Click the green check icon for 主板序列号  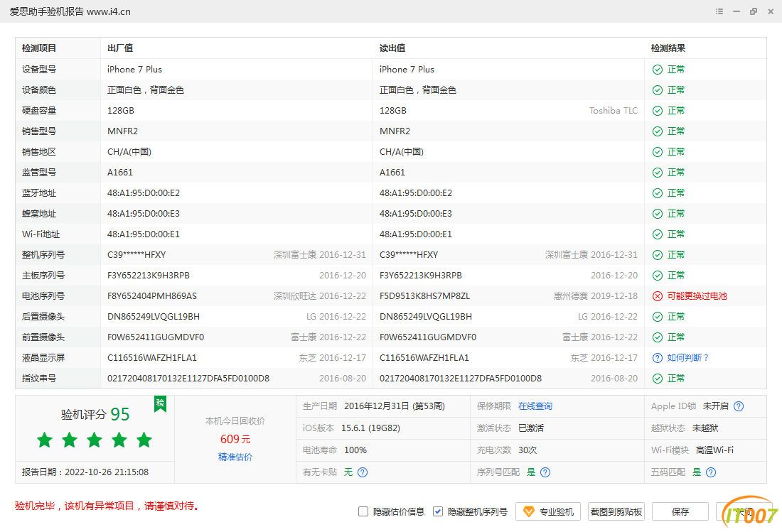pyautogui.click(x=658, y=276)
